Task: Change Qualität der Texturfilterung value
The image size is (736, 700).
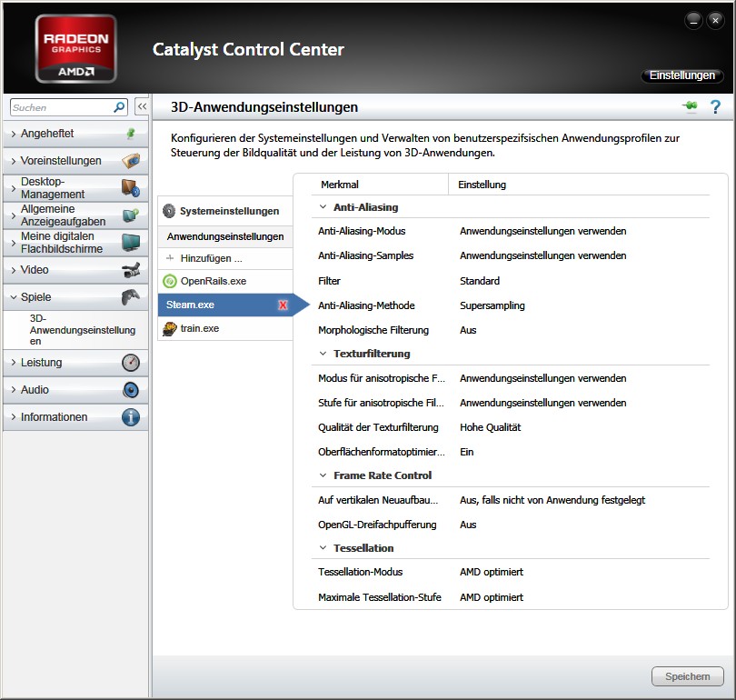Action: point(490,427)
